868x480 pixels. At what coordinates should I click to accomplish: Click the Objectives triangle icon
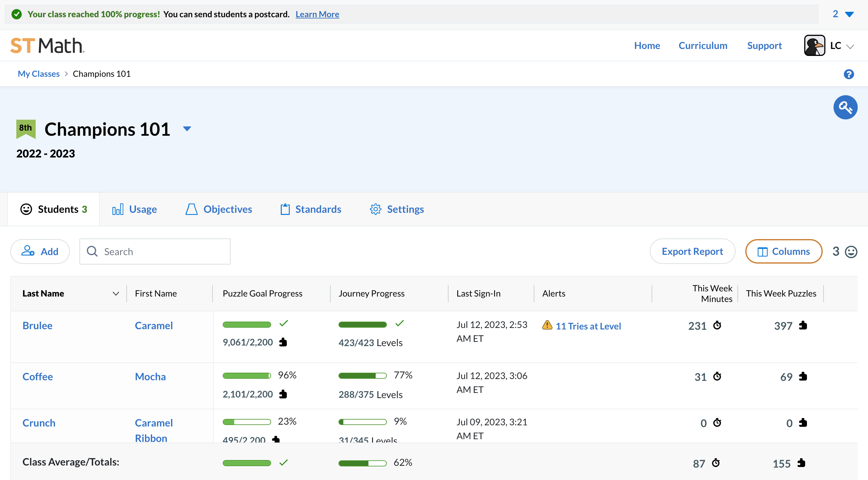tap(191, 209)
